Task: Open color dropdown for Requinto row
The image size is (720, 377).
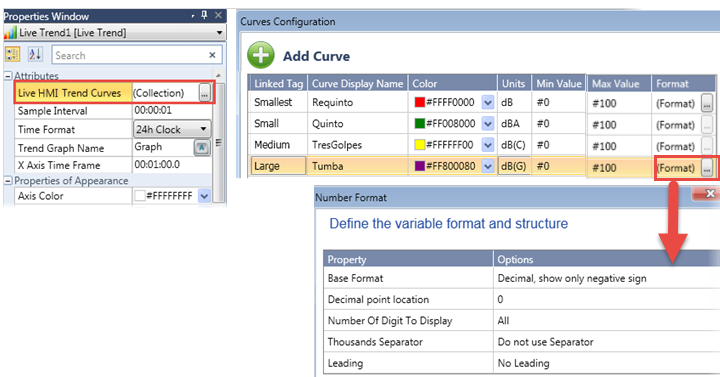Action: 488,102
